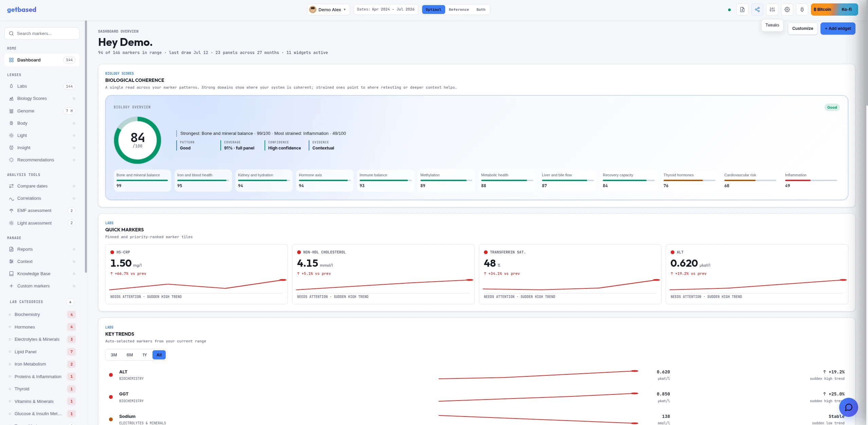Viewport: 868px width, 425px height.
Task: Open the Hormones lab category
Action: (42, 327)
